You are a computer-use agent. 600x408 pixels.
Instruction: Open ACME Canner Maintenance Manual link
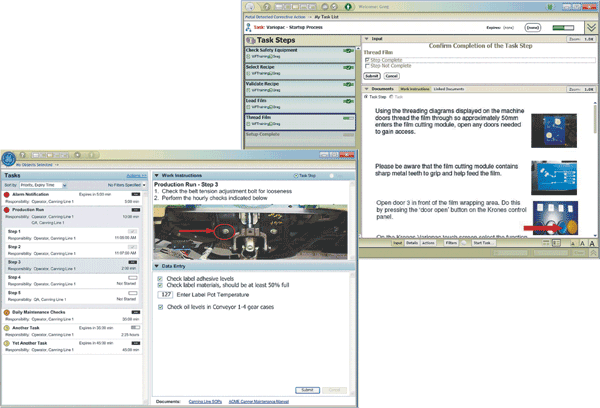pos(259,401)
